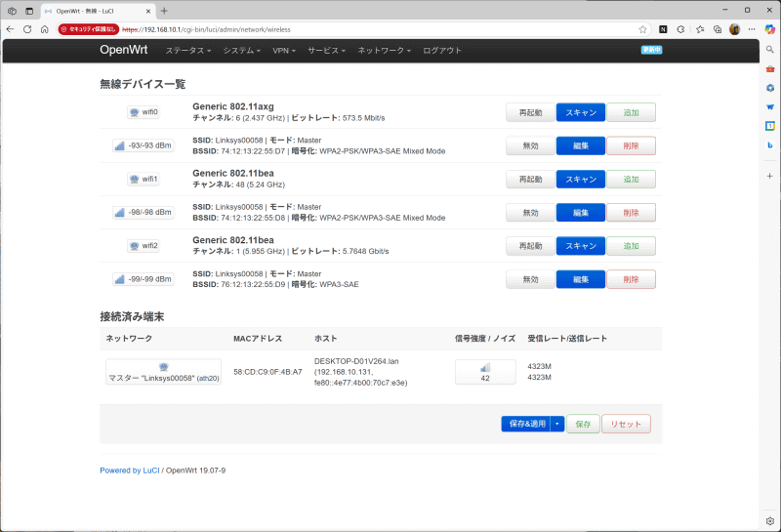Open Copilot from the toolbar
This screenshot has height=532, width=781.
point(769,29)
